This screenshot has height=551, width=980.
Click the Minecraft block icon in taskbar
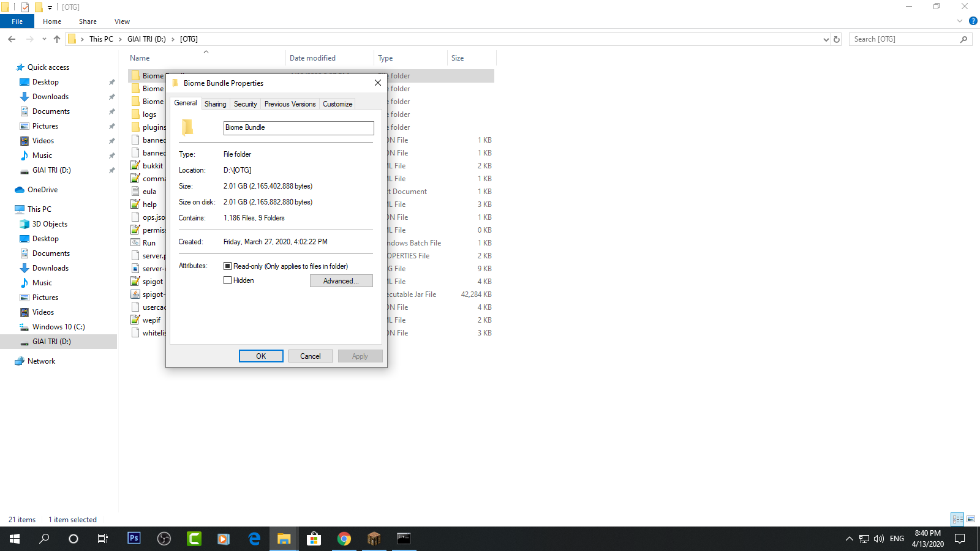374,539
